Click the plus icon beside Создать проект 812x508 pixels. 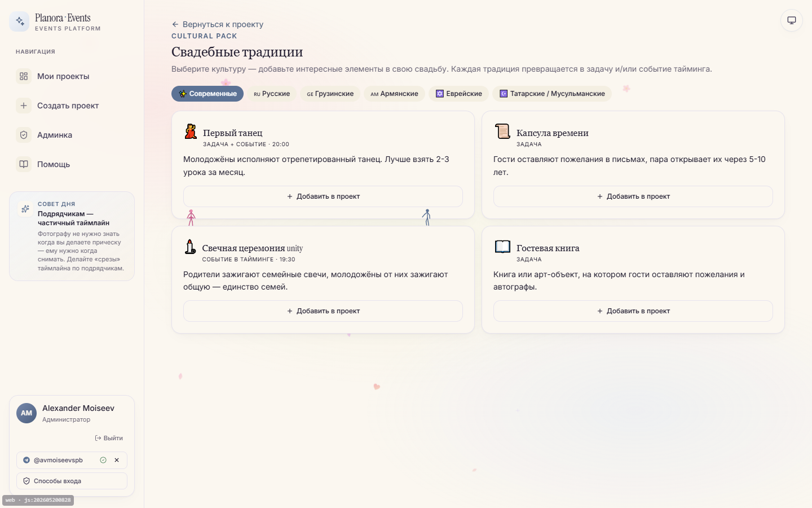[24, 106]
